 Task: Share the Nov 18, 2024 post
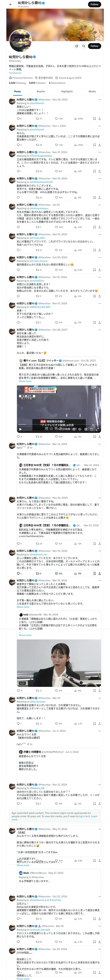click(99, 197)
